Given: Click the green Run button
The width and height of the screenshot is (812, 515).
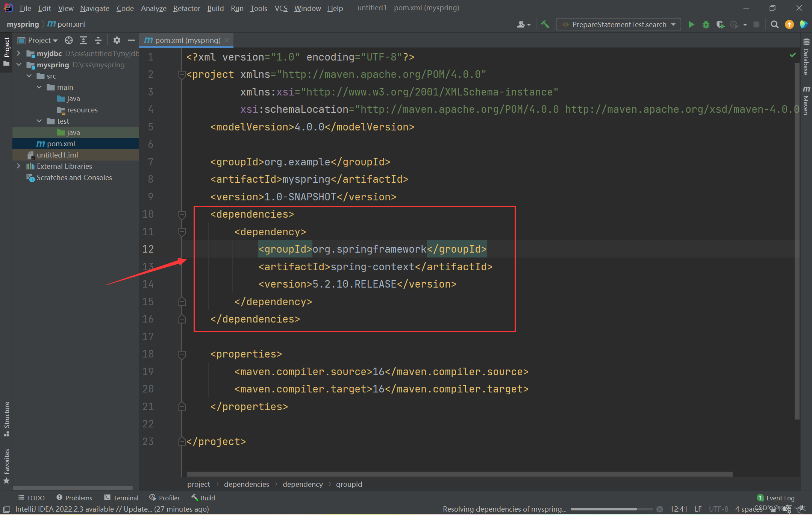Looking at the screenshot, I should 691,24.
